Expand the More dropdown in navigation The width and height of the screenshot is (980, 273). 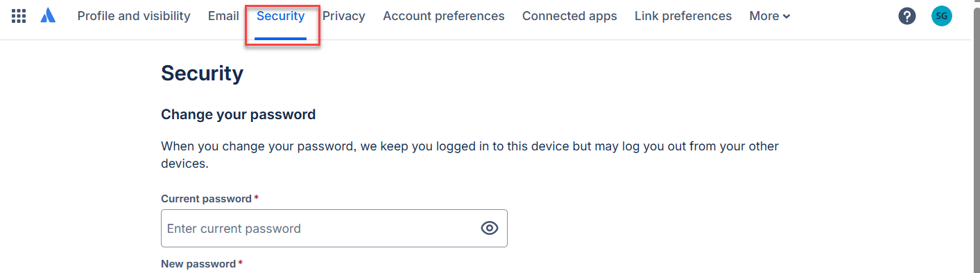(770, 16)
